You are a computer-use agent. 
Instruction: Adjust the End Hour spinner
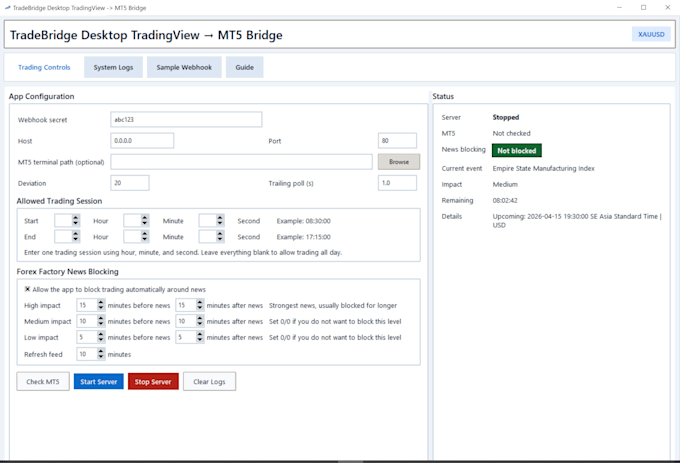click(x=67, y=237)
